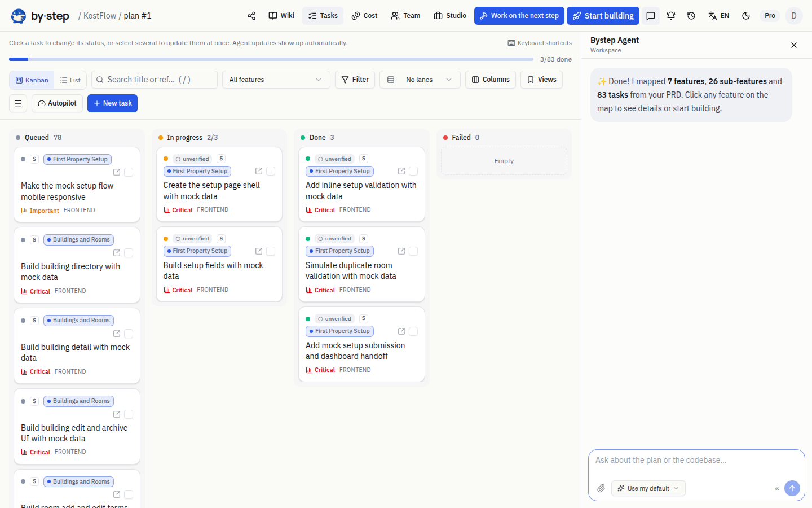812x508 pixels.
Task: Send the message with the arrow button
Action: [792, 488]
